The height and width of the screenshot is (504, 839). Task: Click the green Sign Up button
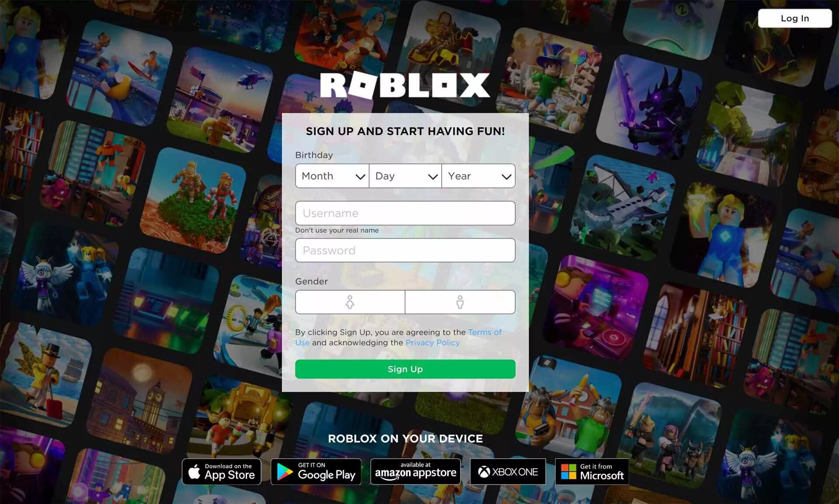pyautogui.click(x=405, y=369)
